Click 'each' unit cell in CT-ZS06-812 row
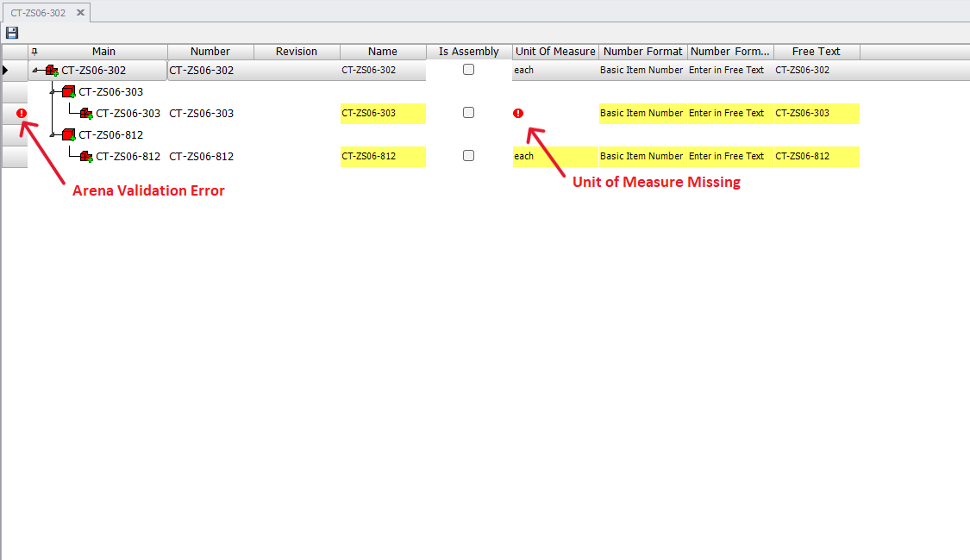Screen dimensions: 970x560 [x=555, y=157]
